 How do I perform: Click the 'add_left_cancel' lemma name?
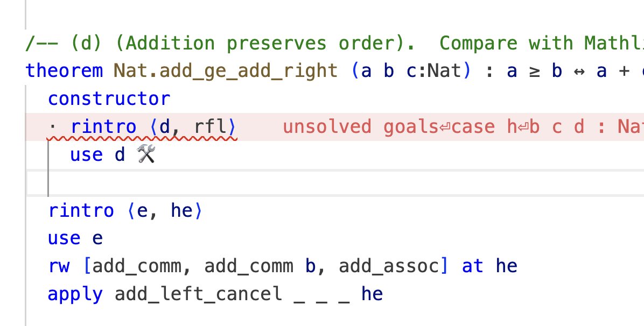(x=198, y=294)
